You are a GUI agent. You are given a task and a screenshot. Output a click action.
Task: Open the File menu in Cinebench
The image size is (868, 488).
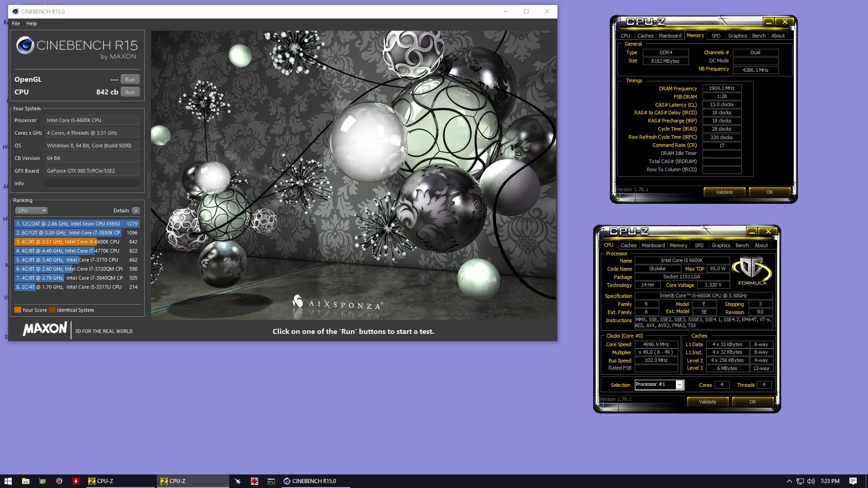16,23
